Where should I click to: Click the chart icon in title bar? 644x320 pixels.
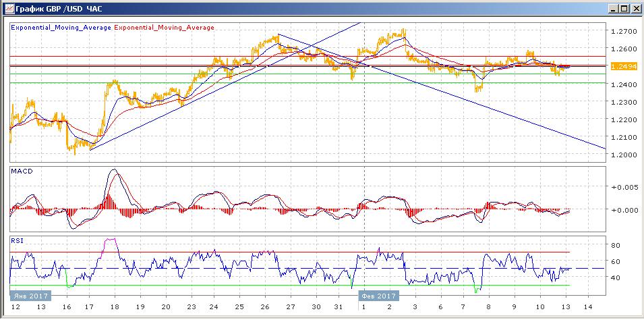(9, 8)
